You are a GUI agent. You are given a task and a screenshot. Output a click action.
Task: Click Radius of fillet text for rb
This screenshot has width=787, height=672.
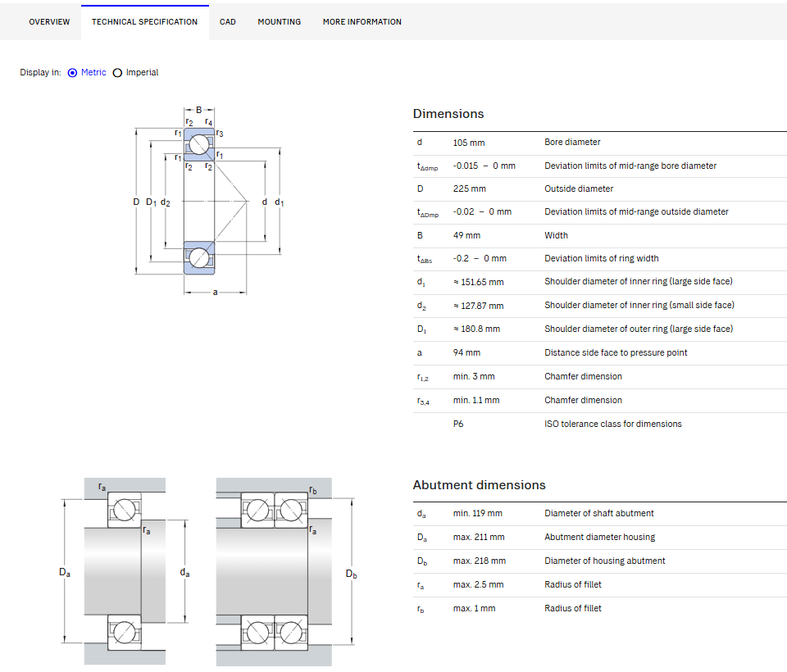(x=573, y=608)
